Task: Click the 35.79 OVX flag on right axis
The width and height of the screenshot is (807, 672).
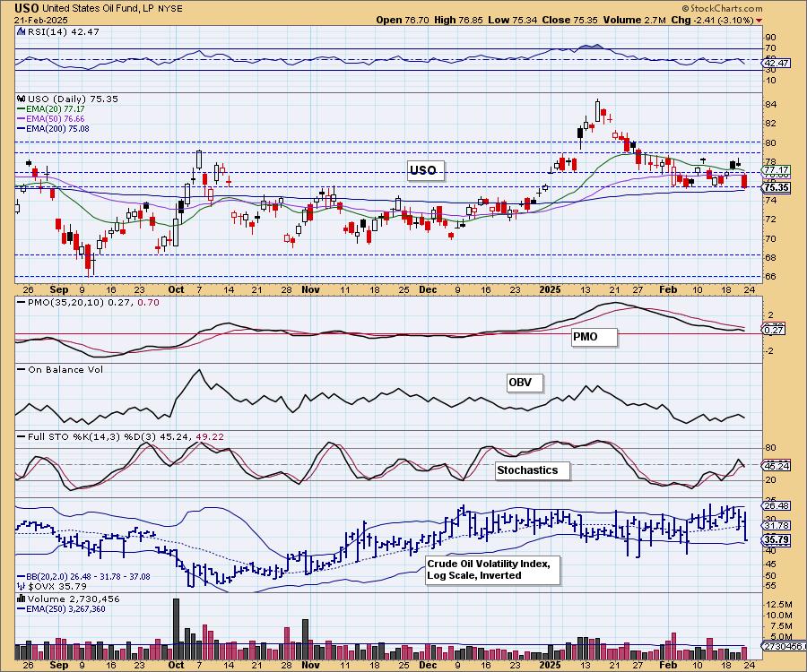Action: coord(777,540)
